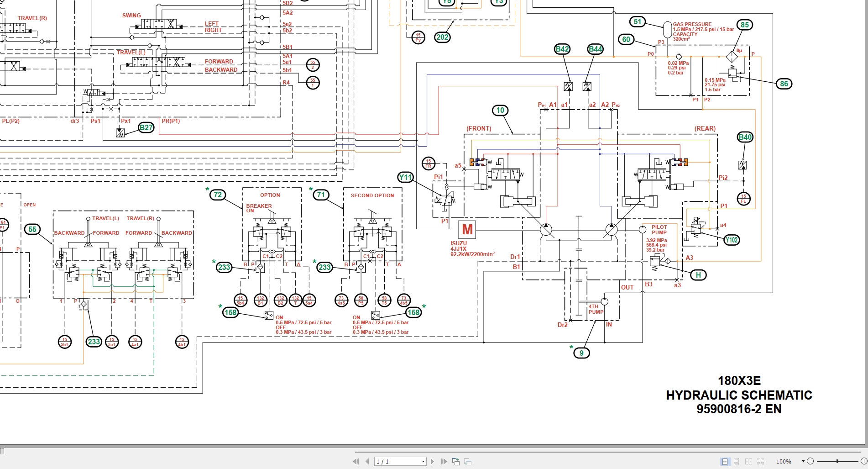Zoom out with the minus icon
Screen dimensions: 868x469
811,461
